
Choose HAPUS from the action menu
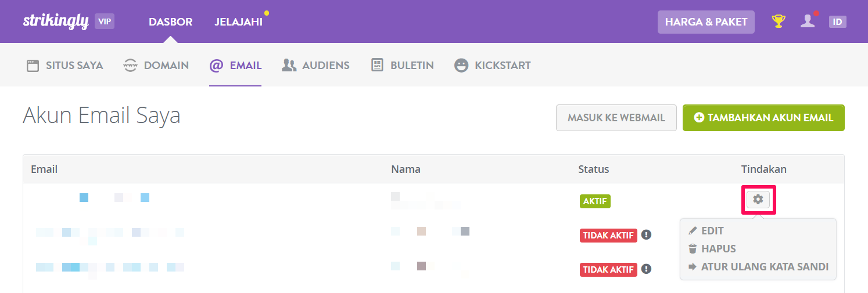tap(712, 248)
